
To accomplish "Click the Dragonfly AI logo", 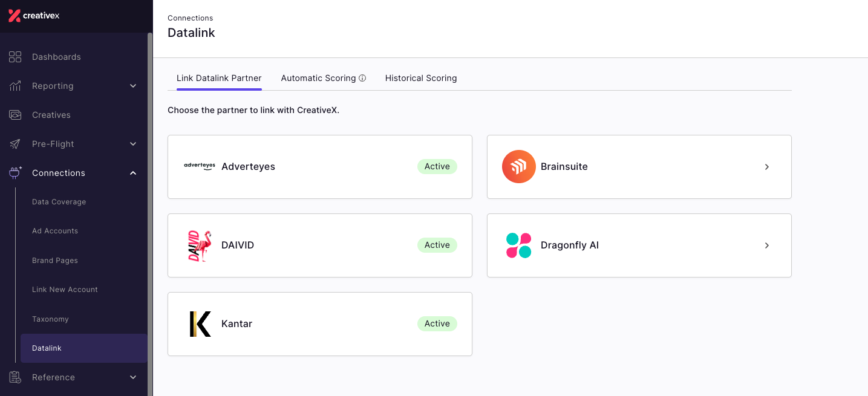I will pos(519,245).
